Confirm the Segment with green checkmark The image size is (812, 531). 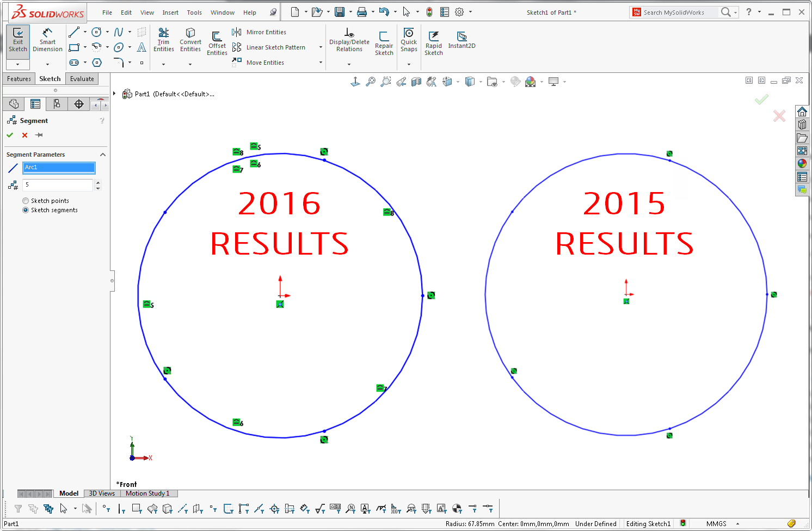pos(10,135)
